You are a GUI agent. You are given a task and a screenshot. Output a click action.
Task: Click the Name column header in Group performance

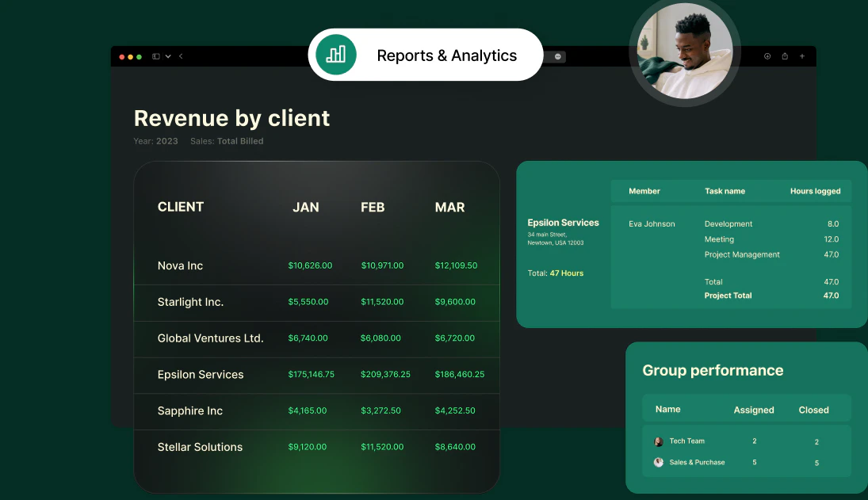[667, 410]
